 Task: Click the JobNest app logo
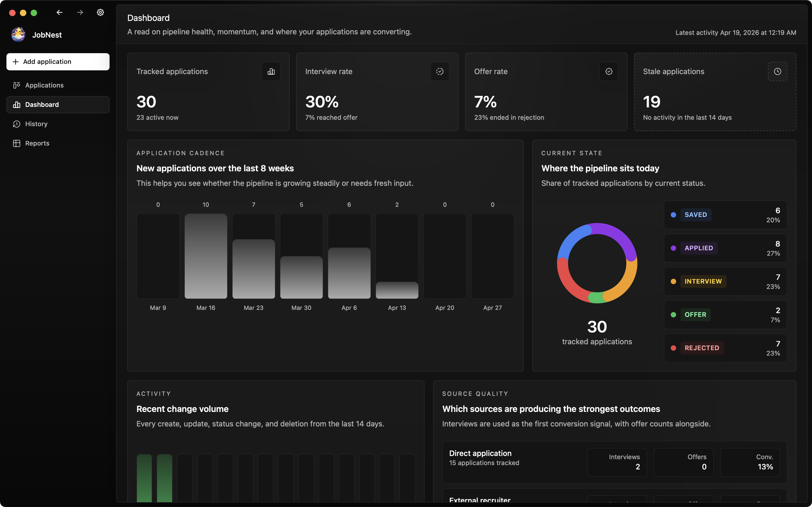19,35
